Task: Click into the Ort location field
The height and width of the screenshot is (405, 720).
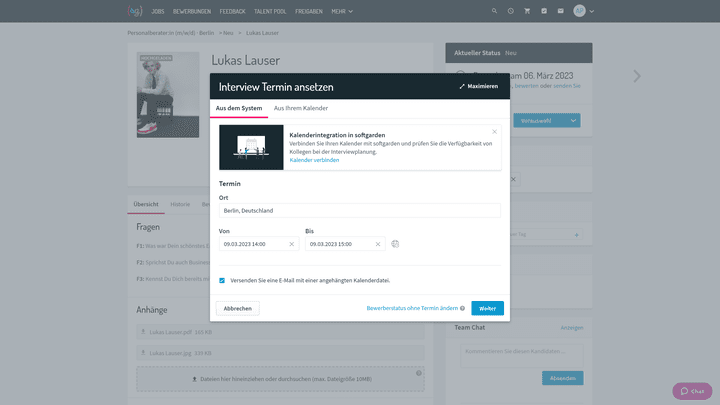Action: coord(359,211)
